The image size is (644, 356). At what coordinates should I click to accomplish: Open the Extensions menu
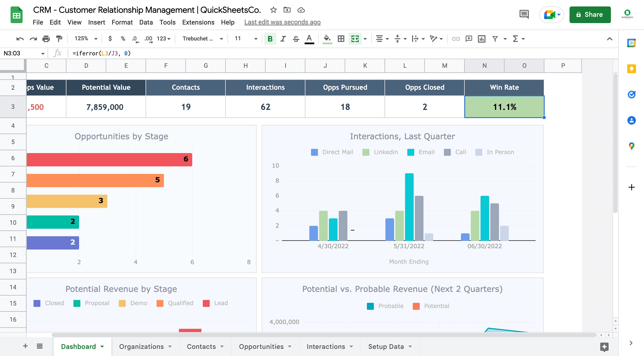click(x=198, y=22)
